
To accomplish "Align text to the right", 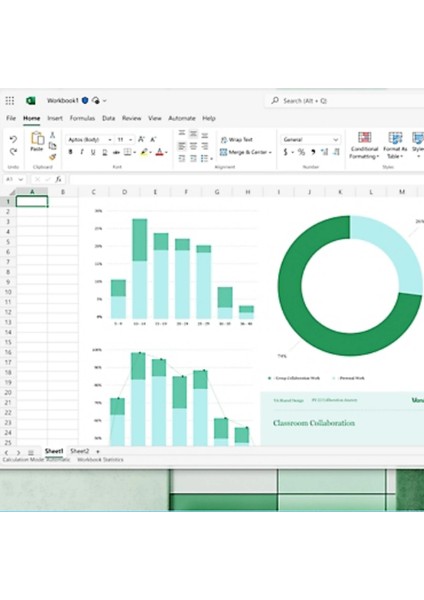I will pyautogui.click(x=205, y=146).
